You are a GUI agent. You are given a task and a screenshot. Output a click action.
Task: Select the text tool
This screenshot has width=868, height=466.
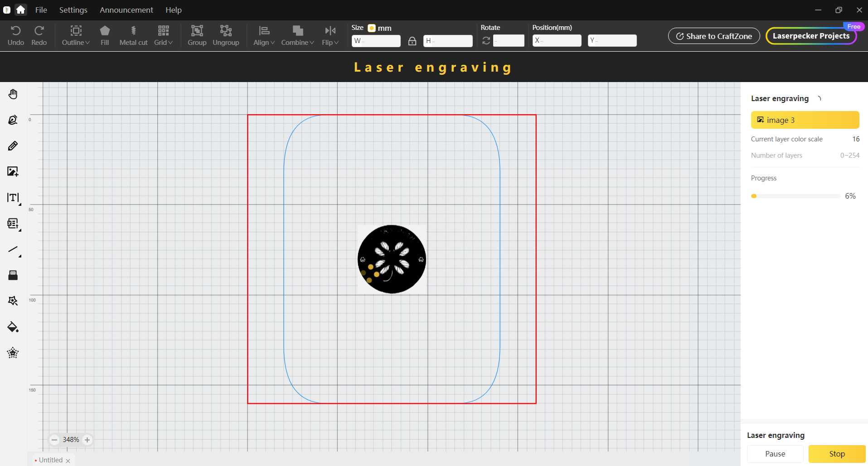(x=13, y=198)
